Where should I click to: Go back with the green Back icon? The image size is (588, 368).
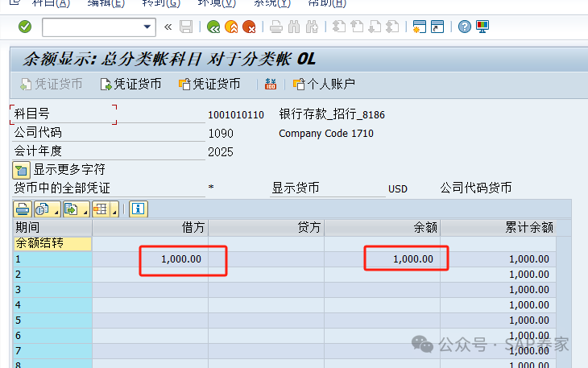[x=213, y=27]
